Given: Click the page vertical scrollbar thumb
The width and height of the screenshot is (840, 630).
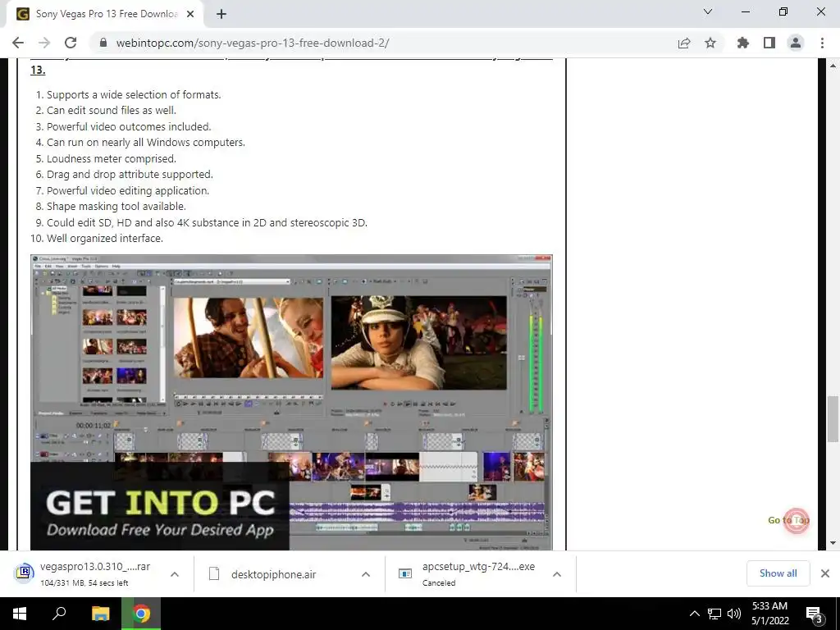Looking at the screenshot, I should 833,419.
